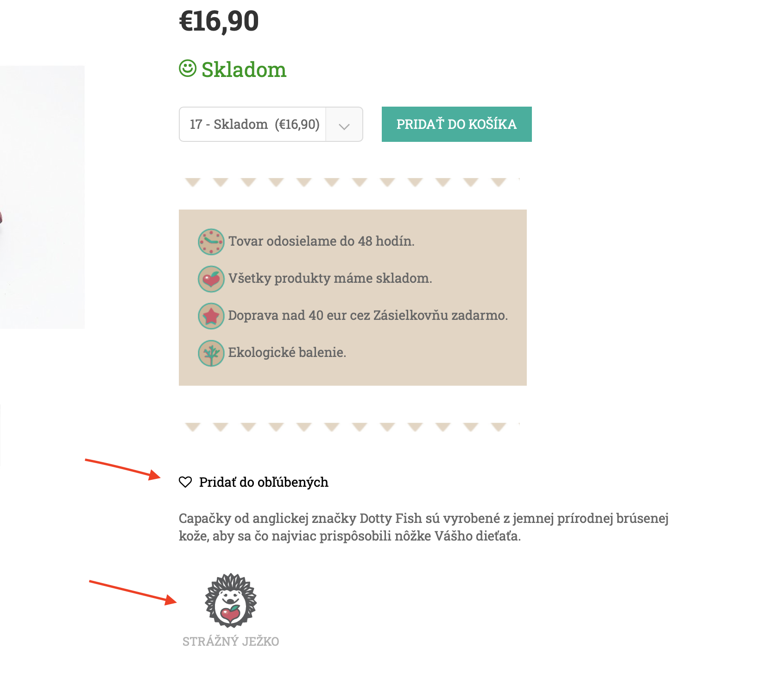Click the Skladom availability label
The width and height of the screenshot is (758, 700).
244,70
